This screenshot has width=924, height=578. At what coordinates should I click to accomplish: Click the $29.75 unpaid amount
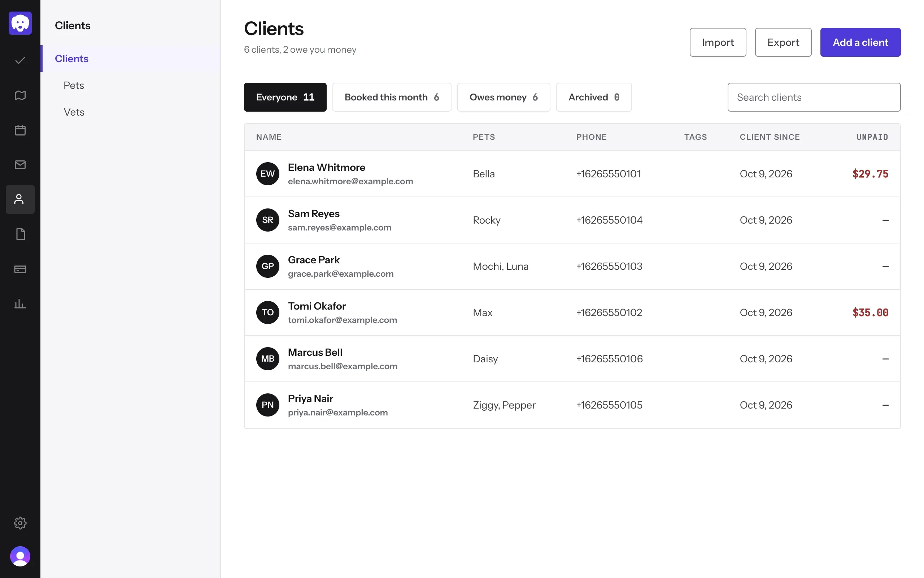click(x=870, y=174)
